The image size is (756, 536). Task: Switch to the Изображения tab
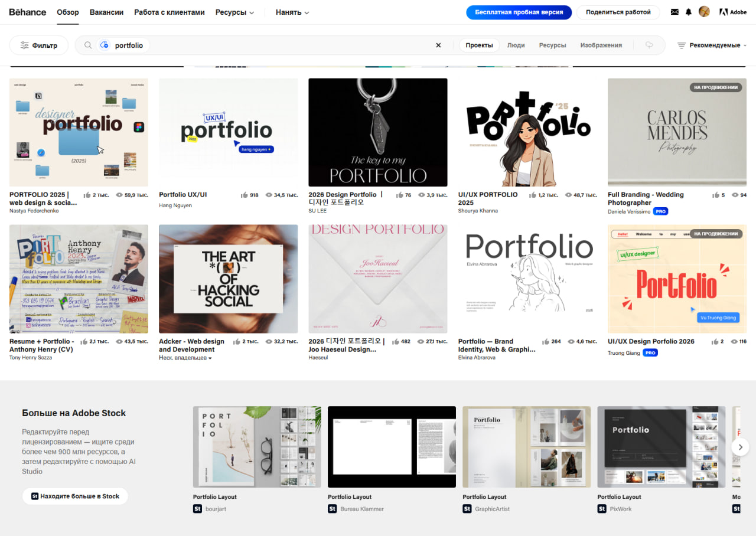pos(601,45)
